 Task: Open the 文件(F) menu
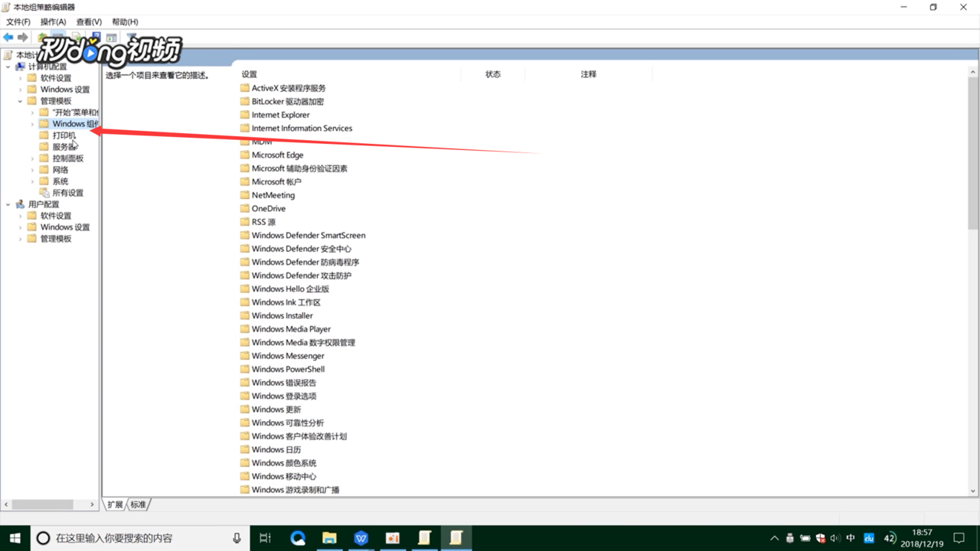click(x=18, y=22)
